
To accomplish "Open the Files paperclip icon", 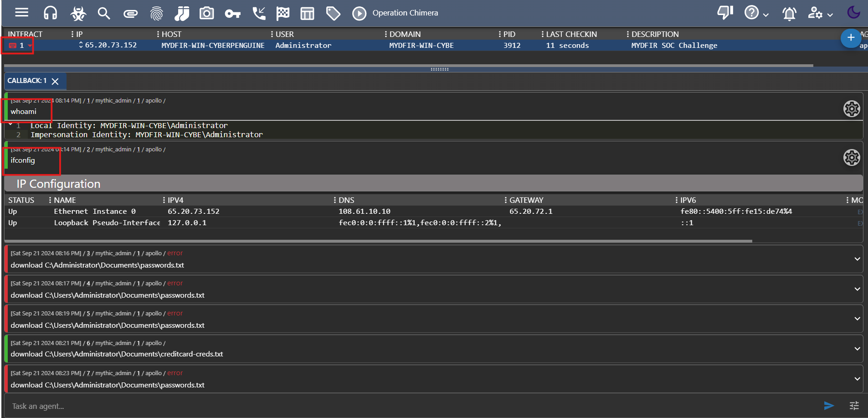I will tap(130, 14).
